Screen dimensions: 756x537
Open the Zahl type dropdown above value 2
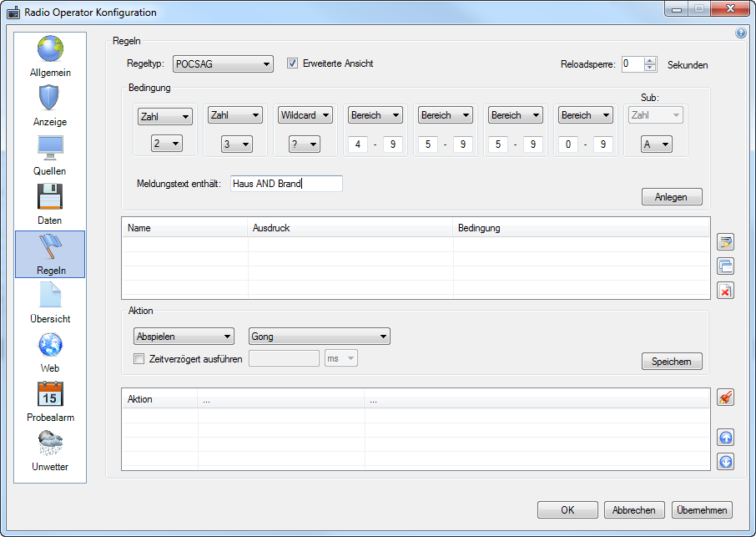[165, 116]
